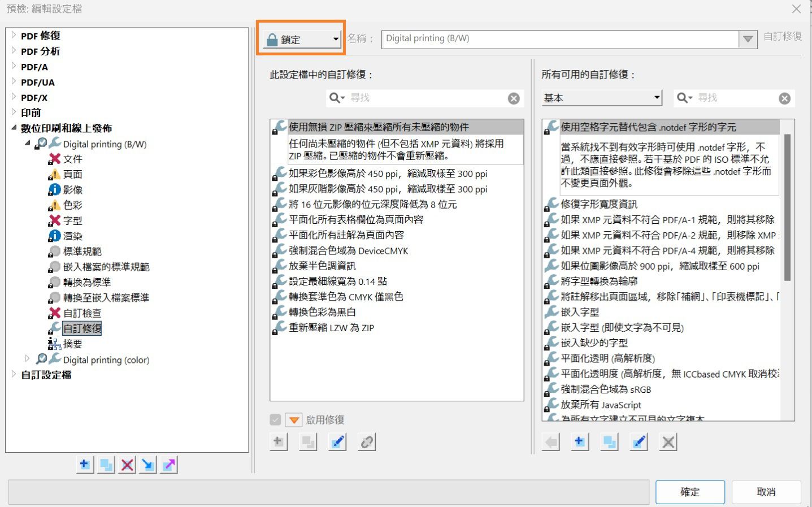Image resolution: width=812 pixels, height=507 pixels.
Task: Open the 嵌入檔案的標準規範 section
Action: point(106,266)
